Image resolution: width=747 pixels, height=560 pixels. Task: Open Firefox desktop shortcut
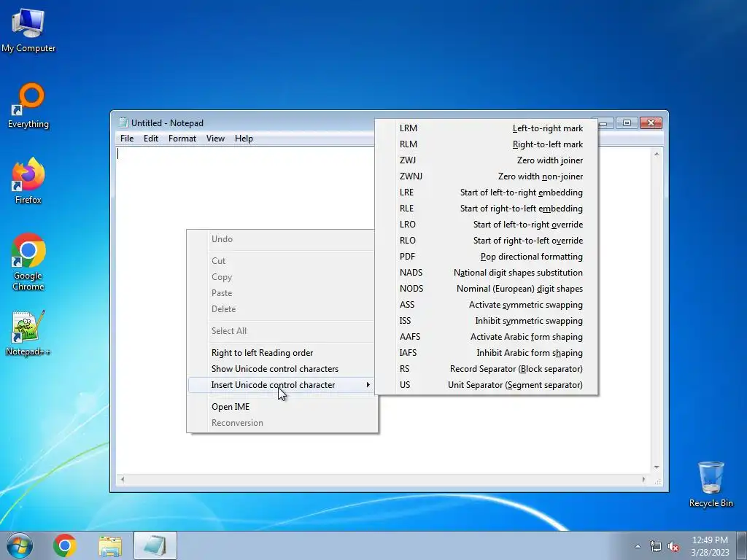(x=28, y=181)
